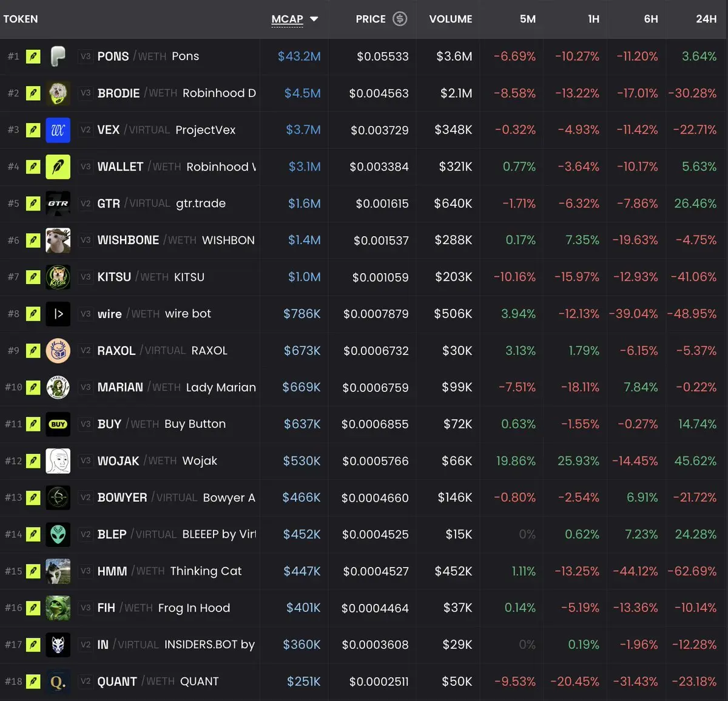Screen dimensions: 728x701
Task: Click the HMM Thinking Cat thumbnail
Action: click(58, 571)
